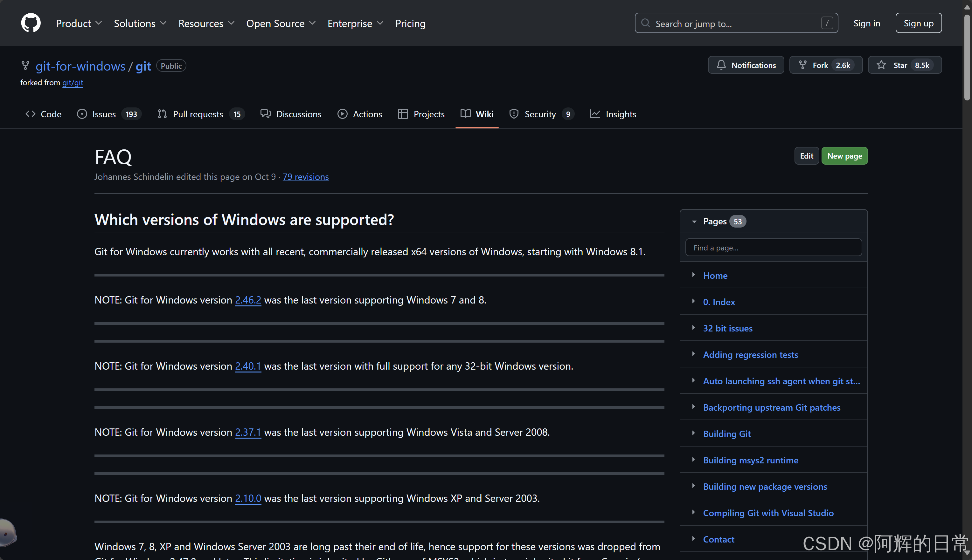
Task: Open the Product dropdown menu
Action: coord(79,24)
